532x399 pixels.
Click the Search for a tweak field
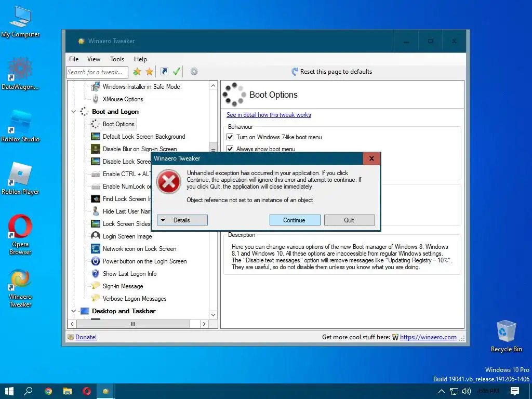pyautogui.click(x=97, y=72)
